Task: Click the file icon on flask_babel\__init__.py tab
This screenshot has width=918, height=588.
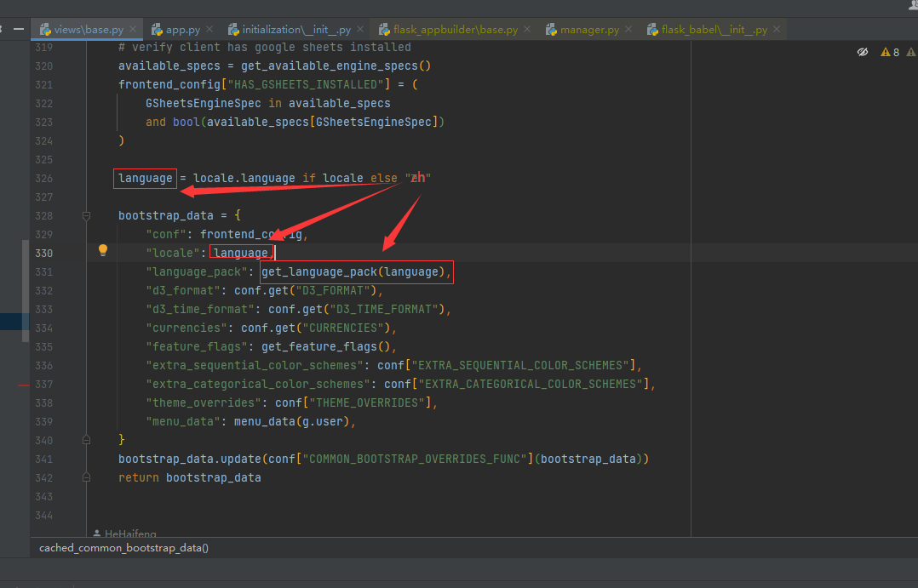Action: click(x=652, y=29)
